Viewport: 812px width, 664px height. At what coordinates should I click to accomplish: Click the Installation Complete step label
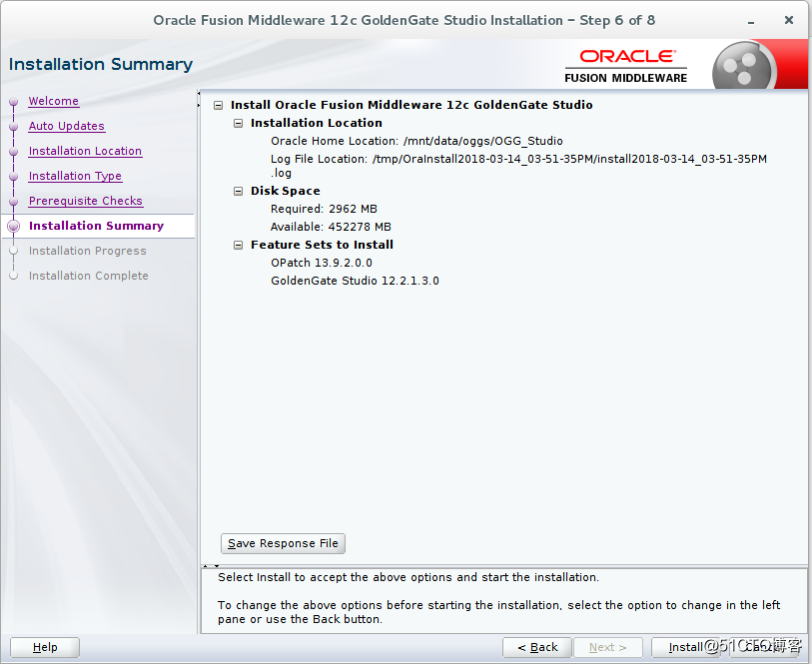pyautogui.click(x=89, y=276)
